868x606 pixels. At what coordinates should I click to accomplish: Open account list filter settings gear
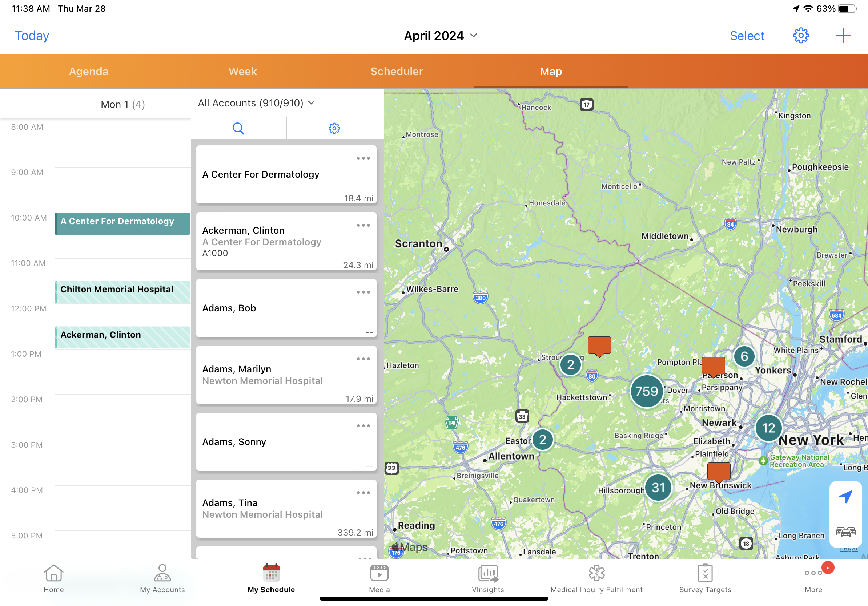[334, 129]
